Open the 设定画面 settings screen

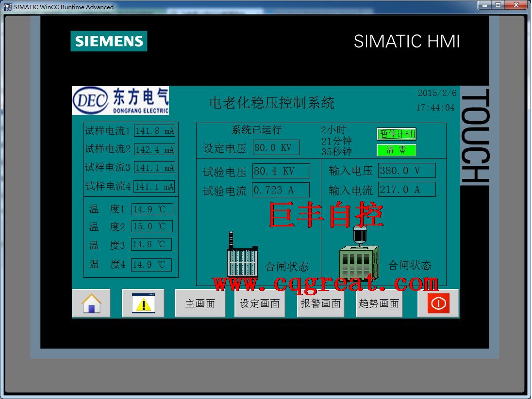pyautogui.click(x=260, y=303)
